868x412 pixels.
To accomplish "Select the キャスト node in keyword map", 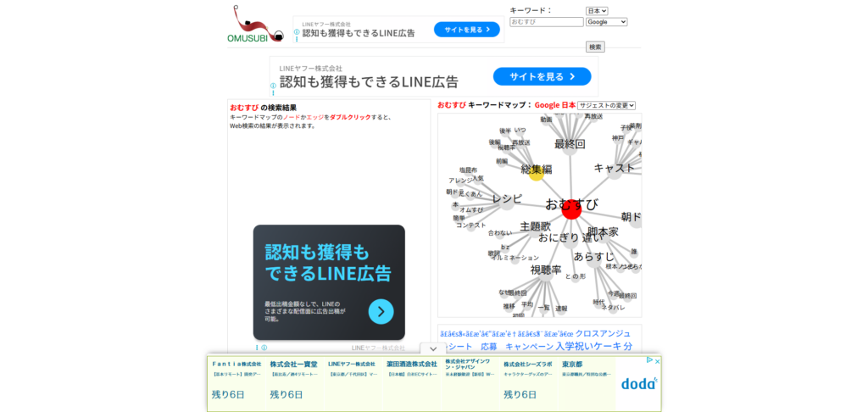I will pos(614,168).
